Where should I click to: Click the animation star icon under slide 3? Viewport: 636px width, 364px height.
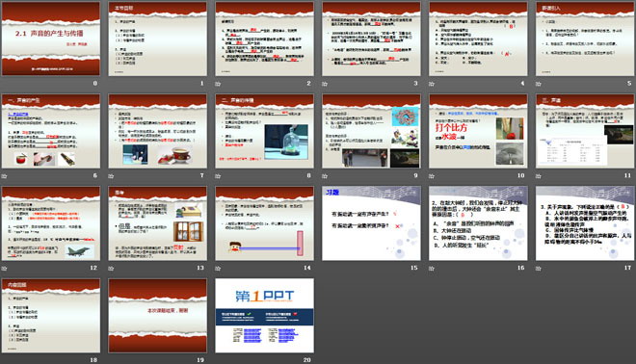[x=325, y=84]
